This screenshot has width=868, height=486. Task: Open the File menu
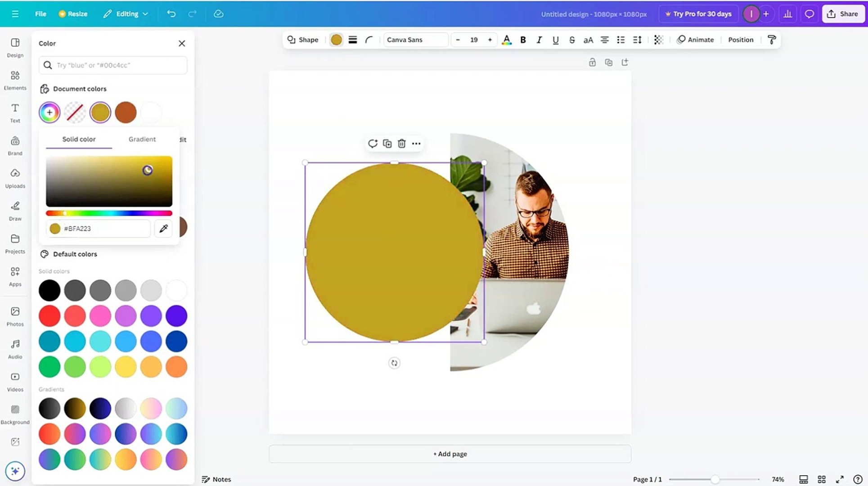(x=40, y=13)
